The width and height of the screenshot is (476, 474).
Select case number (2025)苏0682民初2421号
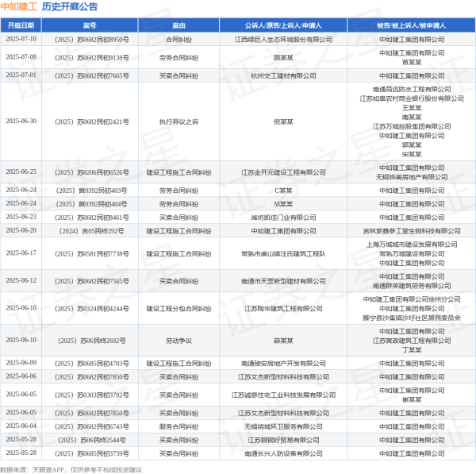(x=92, y=121)
